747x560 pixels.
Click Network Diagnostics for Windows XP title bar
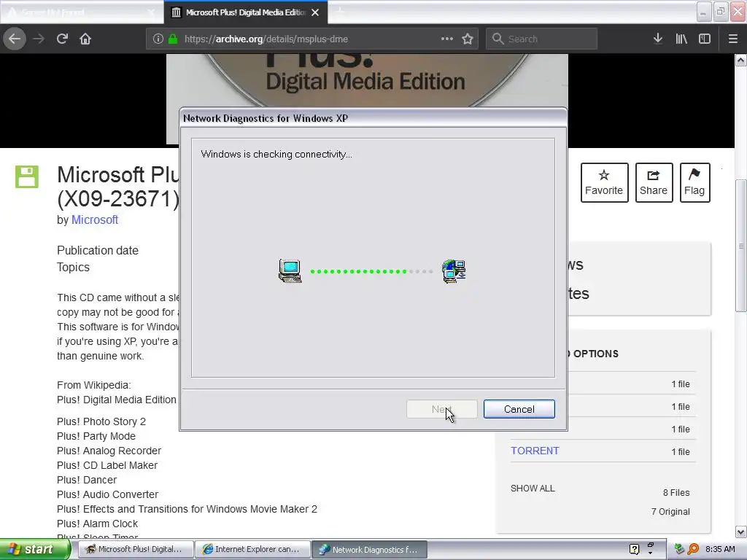tap(373, 118)
